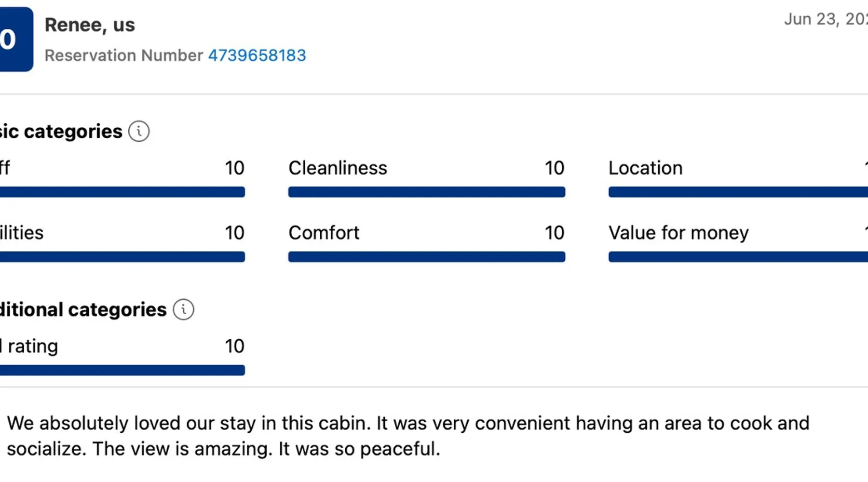Click the Comfort category label

click(x=324, y=233)
